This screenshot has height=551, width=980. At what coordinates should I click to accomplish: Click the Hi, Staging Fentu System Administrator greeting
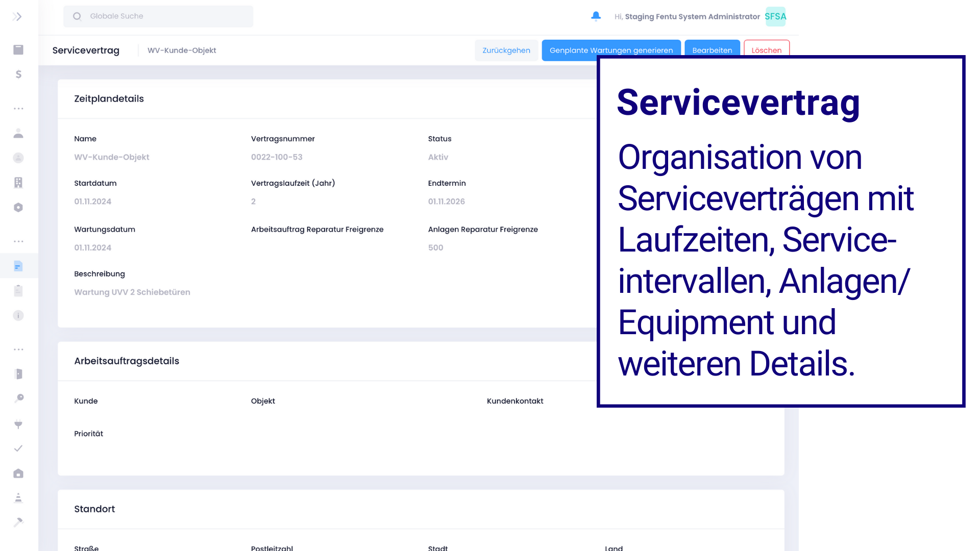tap(687, 16)
